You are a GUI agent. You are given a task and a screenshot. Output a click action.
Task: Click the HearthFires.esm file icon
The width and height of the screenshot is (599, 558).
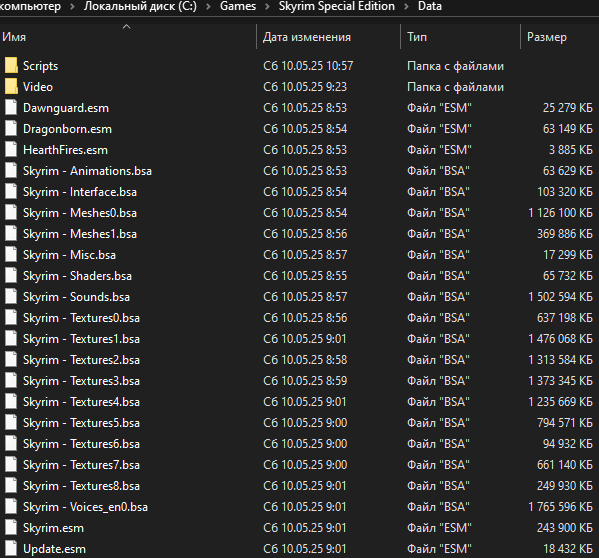pyautogui.click(x=11, y=149)
